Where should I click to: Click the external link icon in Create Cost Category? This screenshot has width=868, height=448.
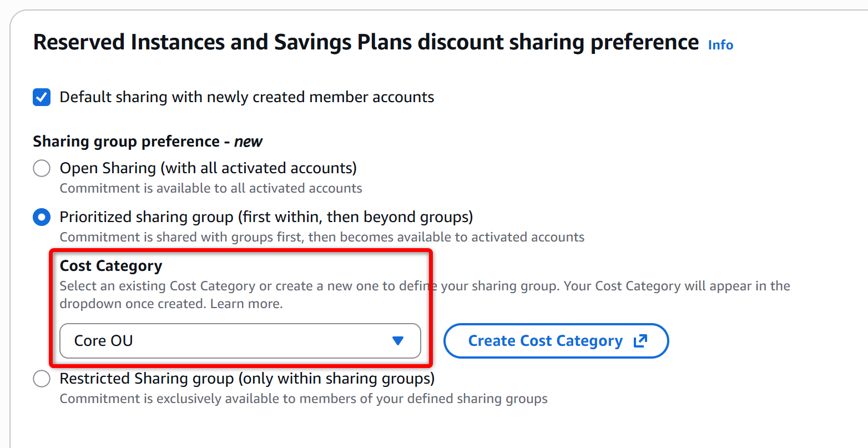tap(640, 341)
